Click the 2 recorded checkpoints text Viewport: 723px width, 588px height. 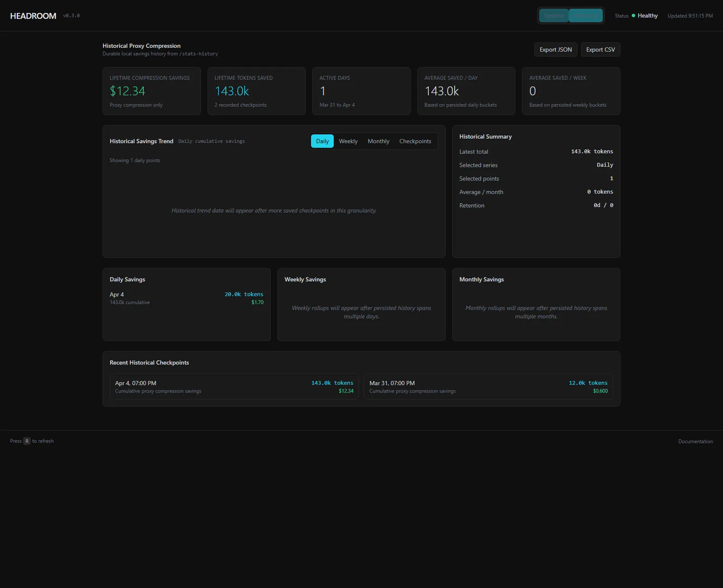240,105
